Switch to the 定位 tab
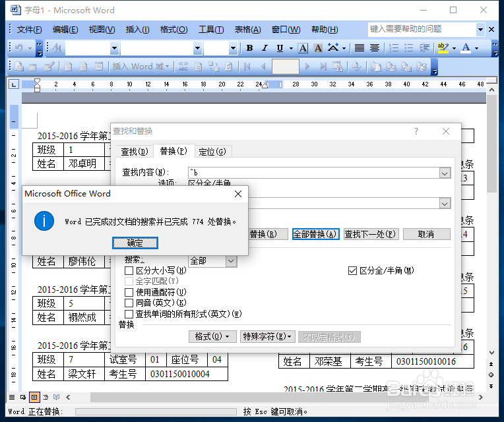 pyautogui.click(x=212, y=151)
